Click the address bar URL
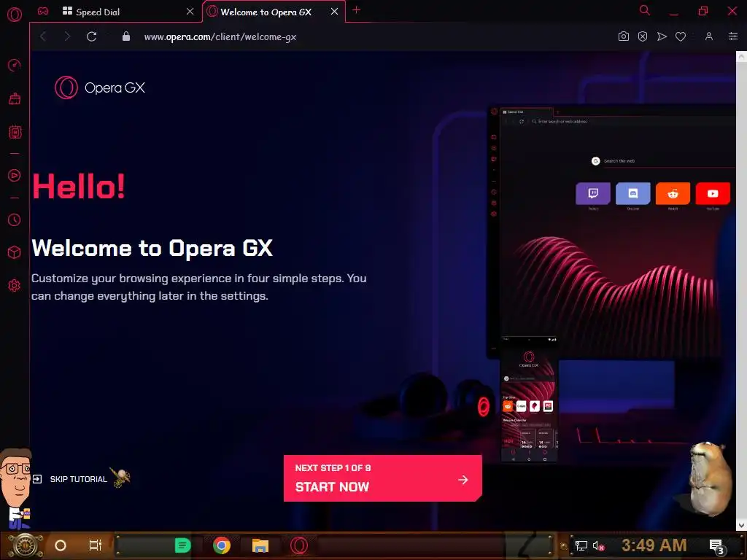The width and height of the screenshot is (747, 560). [x=220, y=36]
